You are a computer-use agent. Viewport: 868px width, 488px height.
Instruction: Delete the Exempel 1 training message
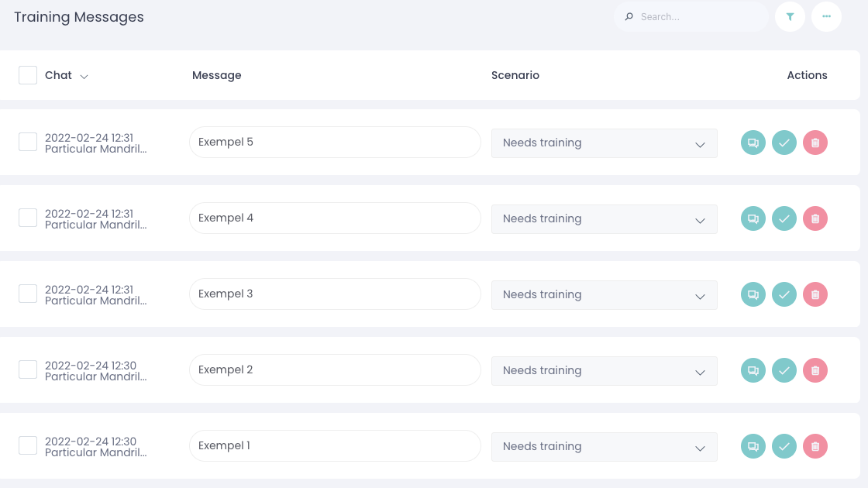coord(815,446)
